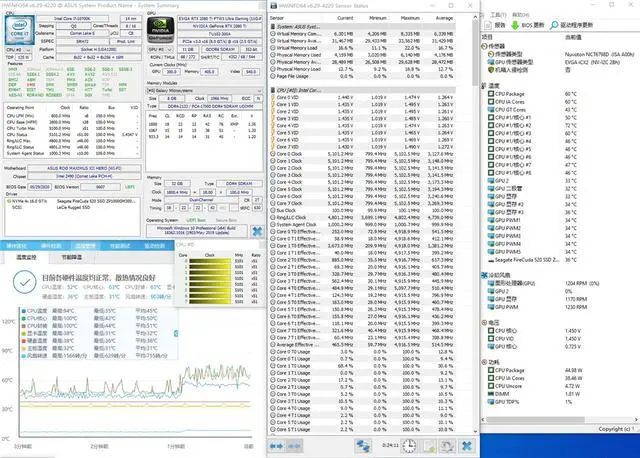Click the CPU GT Cores monitor icon
This screenshot has width=640, height=458.
(491, 110)
